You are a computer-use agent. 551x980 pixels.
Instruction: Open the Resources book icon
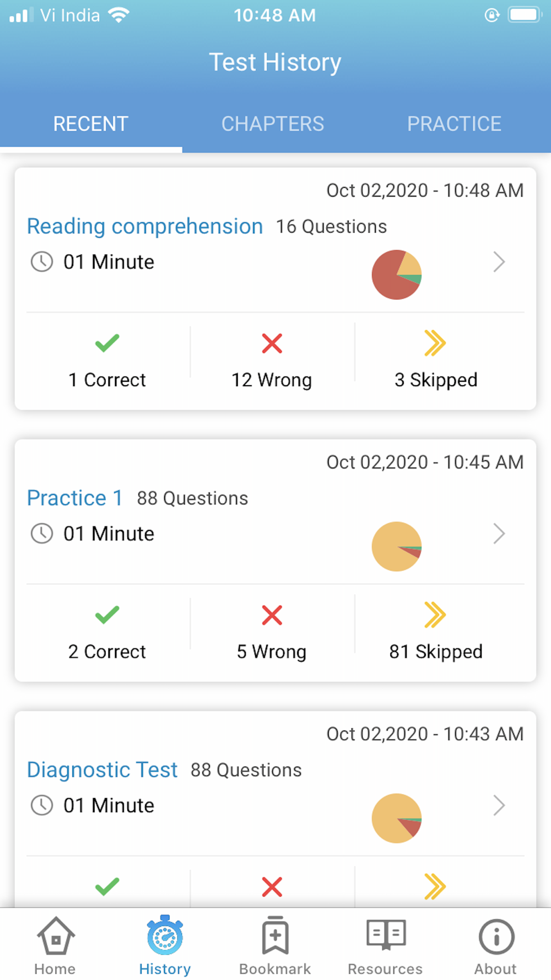(x=386, y=934)
